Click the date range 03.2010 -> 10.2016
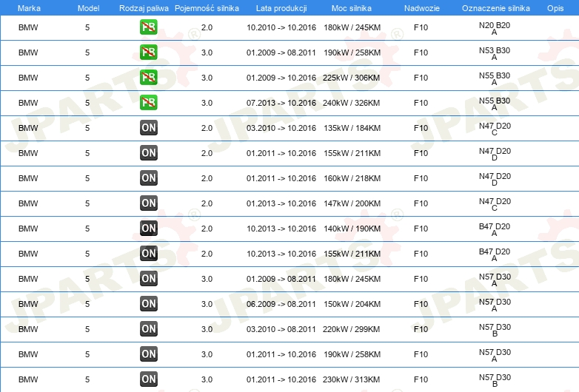The image size is (579, 392). (x=281, y=128)
